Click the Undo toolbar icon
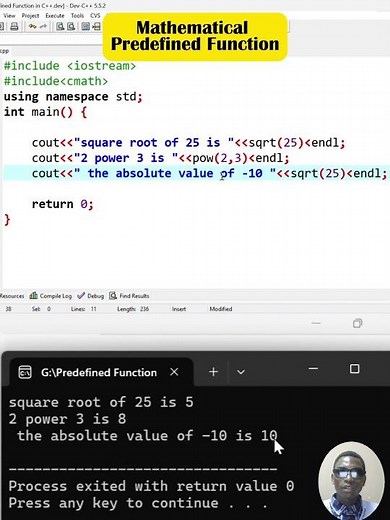This screenshot has width=390, height=520. (32, 26)
